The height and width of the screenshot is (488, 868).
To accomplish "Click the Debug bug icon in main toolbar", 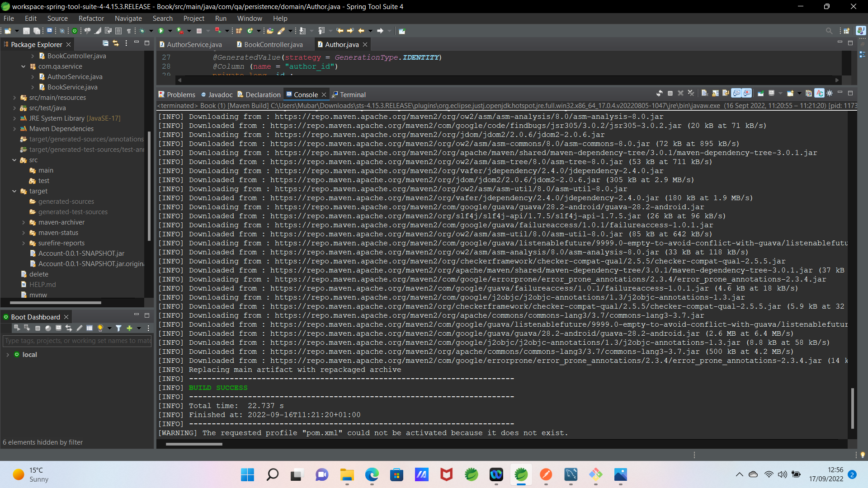I will click(142, 31).
